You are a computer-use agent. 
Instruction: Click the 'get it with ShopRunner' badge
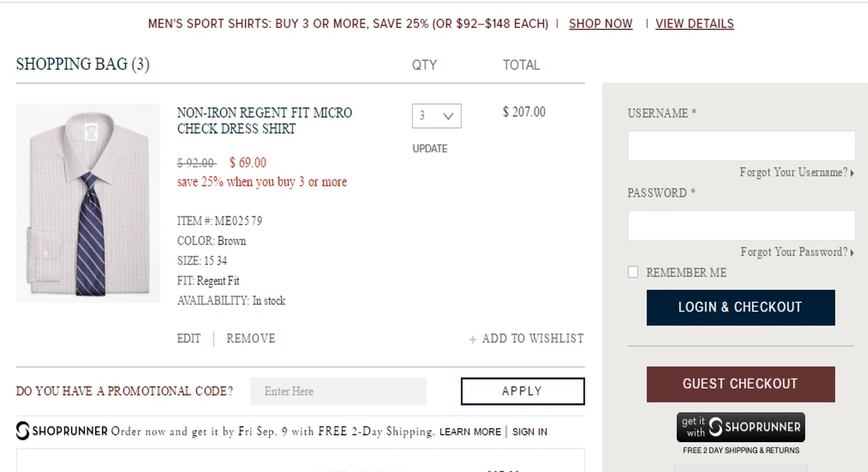[x=741, y=427]
